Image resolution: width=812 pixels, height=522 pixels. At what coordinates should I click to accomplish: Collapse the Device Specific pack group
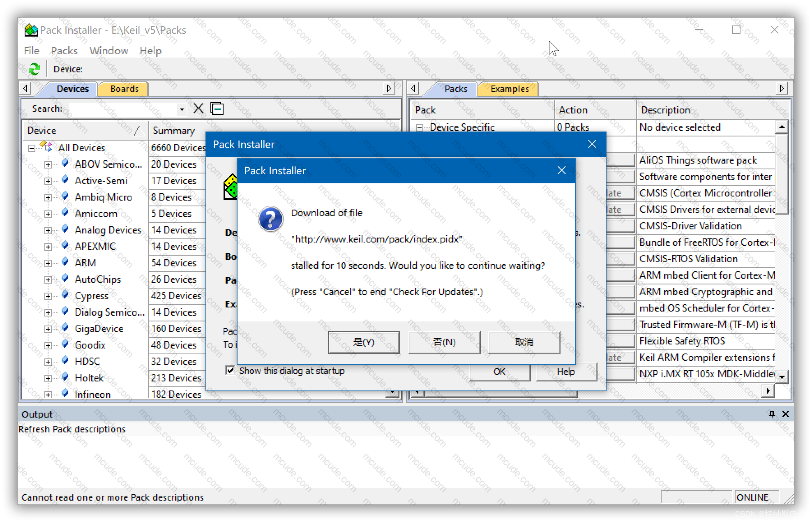click(419, 127)
